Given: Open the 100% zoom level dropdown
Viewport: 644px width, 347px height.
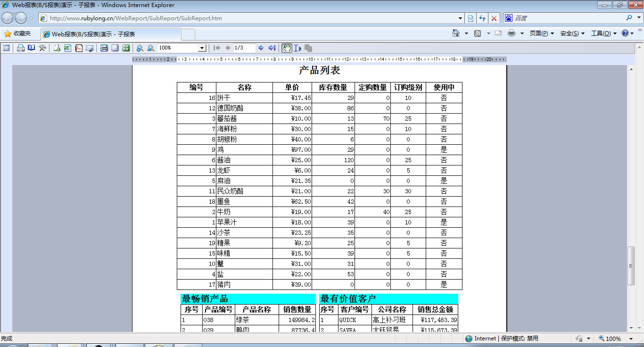Looking at the screenshot, I should coord(202,48).
